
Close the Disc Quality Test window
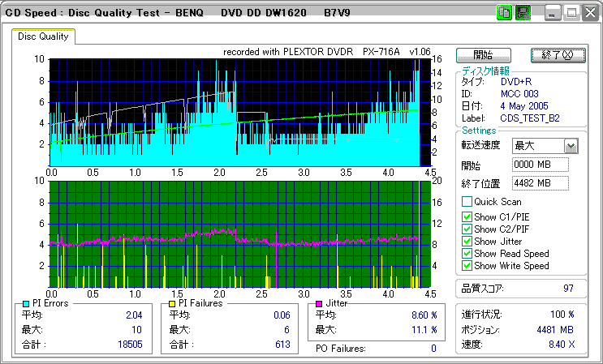[590, 13]
